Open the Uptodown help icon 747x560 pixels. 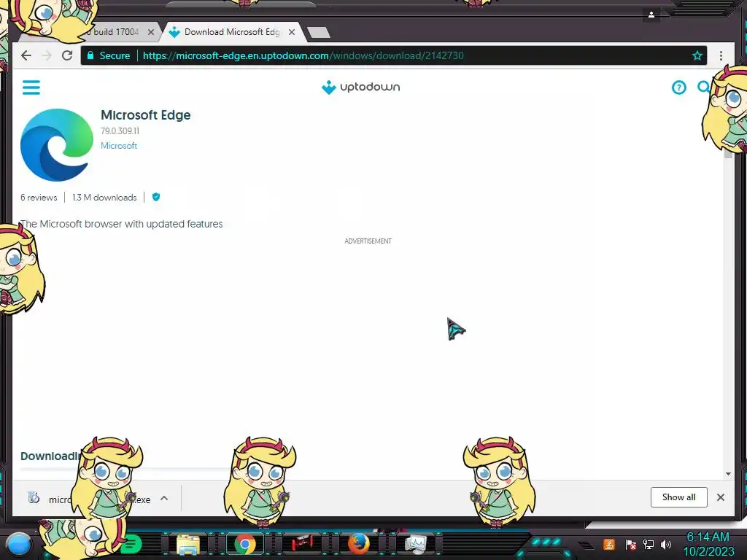click(x=679, y=87)
